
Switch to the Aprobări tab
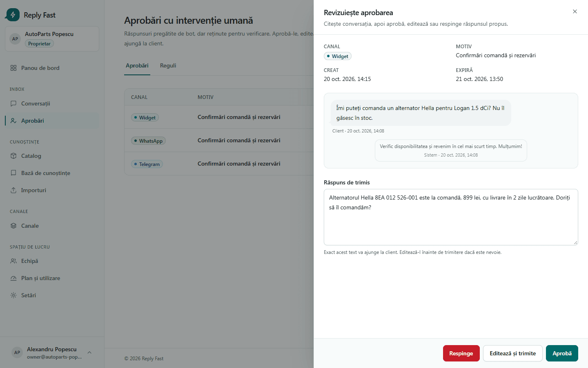(137, 65)
